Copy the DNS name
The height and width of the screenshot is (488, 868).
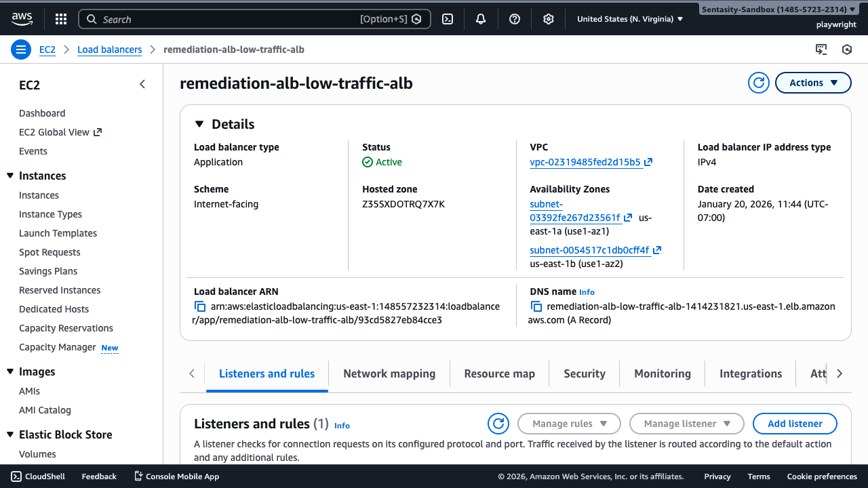tap(536, 307)
